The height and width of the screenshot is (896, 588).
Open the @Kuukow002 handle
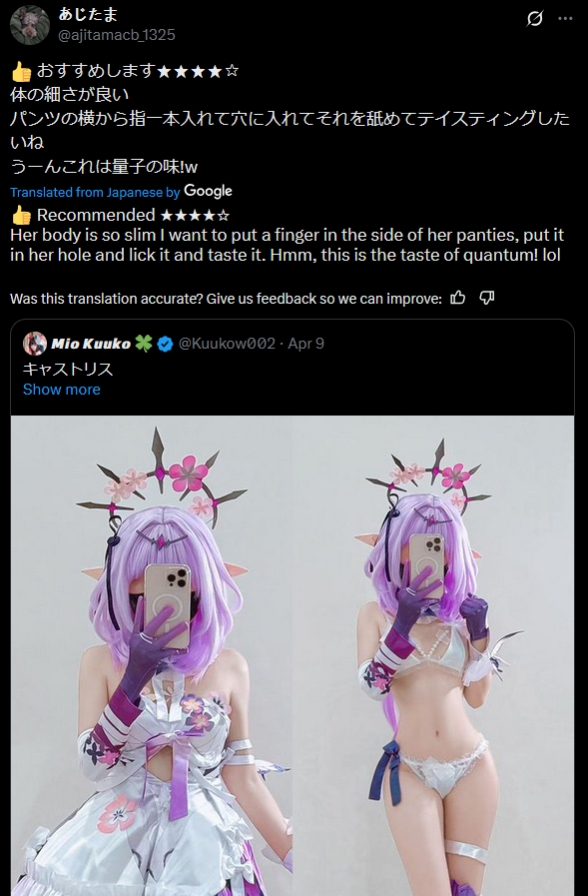click(x=227, y=344)
